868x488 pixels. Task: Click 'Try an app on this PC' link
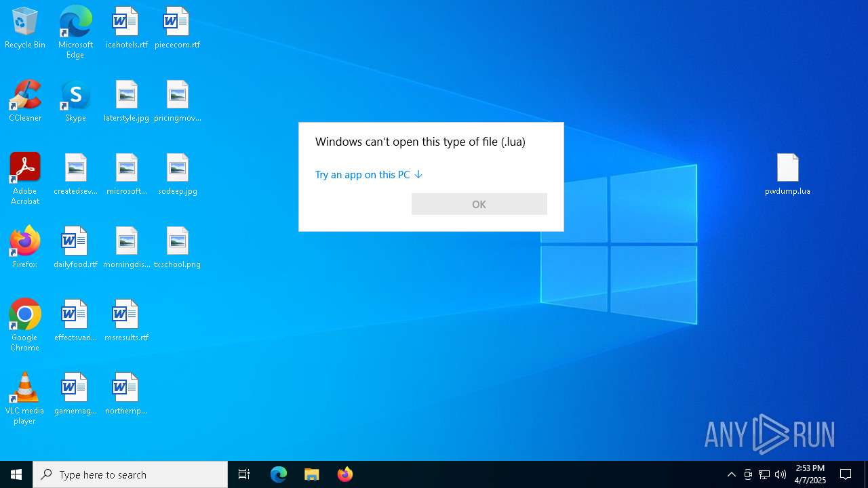(x=369, y=175)
